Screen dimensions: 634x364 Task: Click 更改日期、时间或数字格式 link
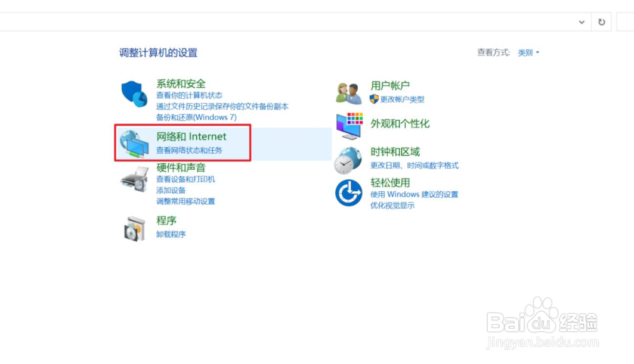415,165
